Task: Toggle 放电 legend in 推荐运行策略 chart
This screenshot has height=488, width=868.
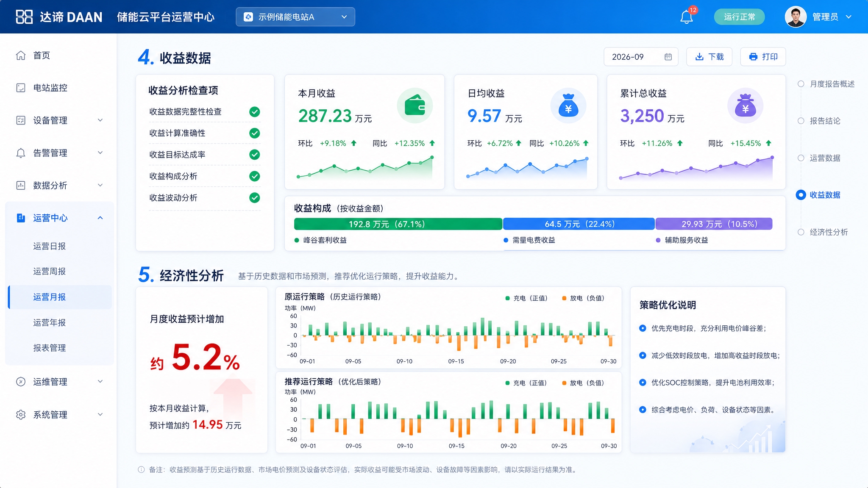Action: (583, 383)
